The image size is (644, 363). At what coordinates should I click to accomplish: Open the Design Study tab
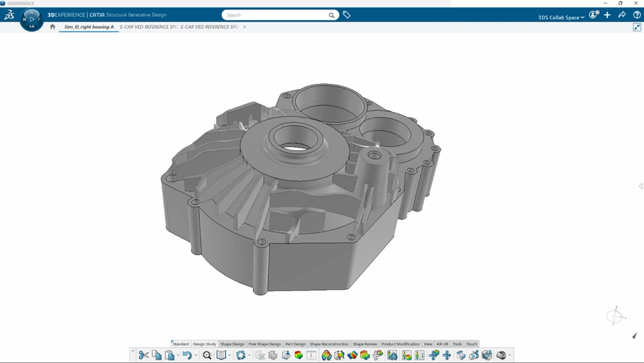pos(205,344)
